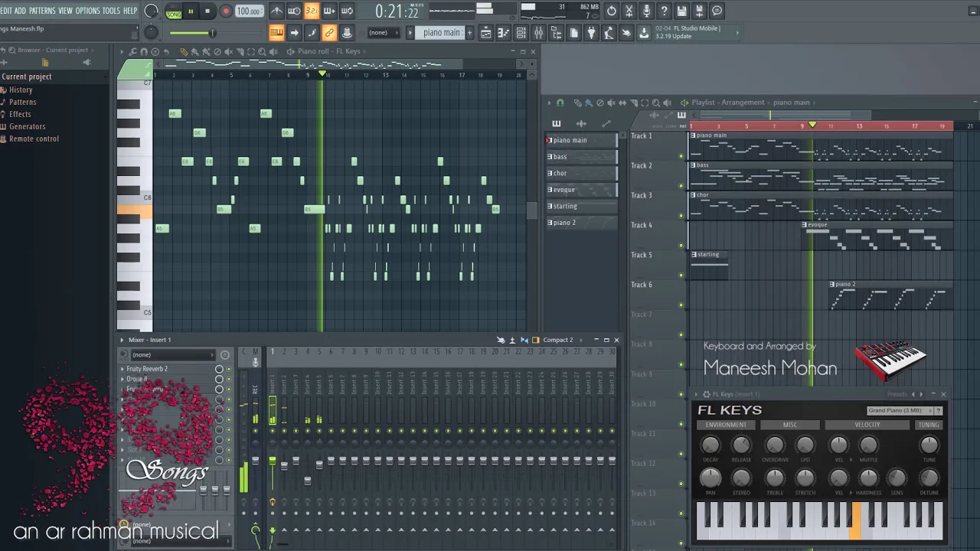
Task: Toggle typing keyboard to piano
Action: pyautogui.click(x=276, y=33)
